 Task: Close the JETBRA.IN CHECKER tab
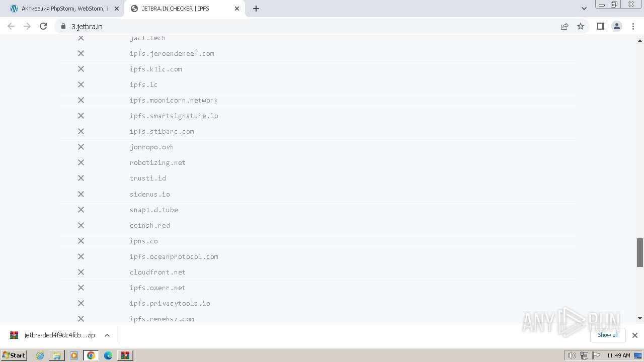[237, 9]
